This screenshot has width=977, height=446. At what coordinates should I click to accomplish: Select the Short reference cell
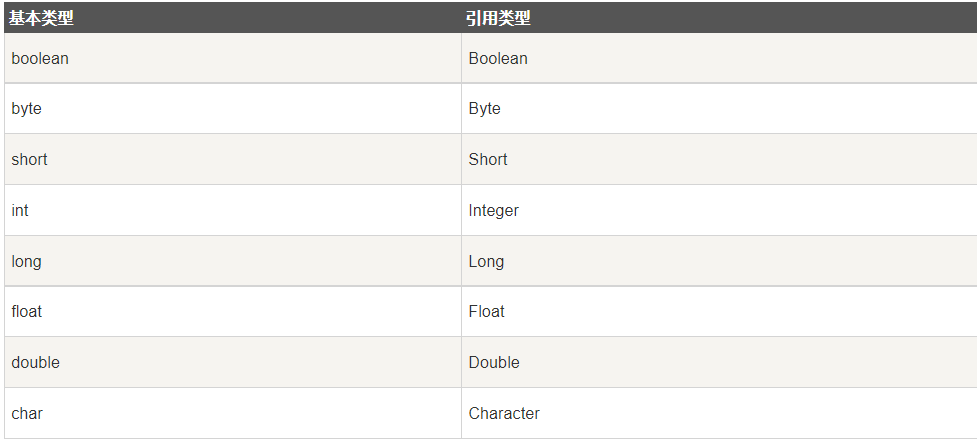point(719,159)
